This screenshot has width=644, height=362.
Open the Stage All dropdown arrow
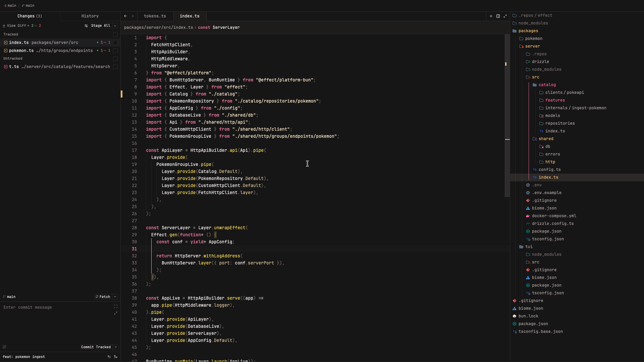pyautogui.click(x=115, y=26)
